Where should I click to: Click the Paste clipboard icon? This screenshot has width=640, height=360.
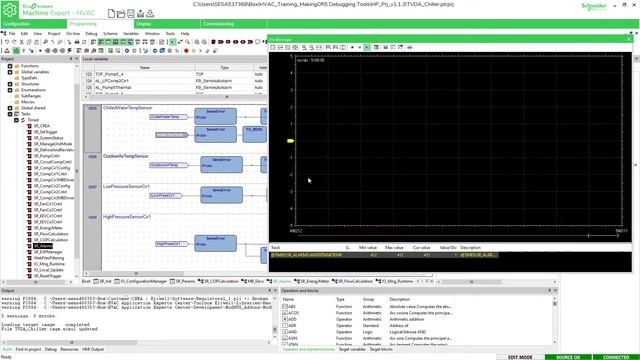point(36,42)
